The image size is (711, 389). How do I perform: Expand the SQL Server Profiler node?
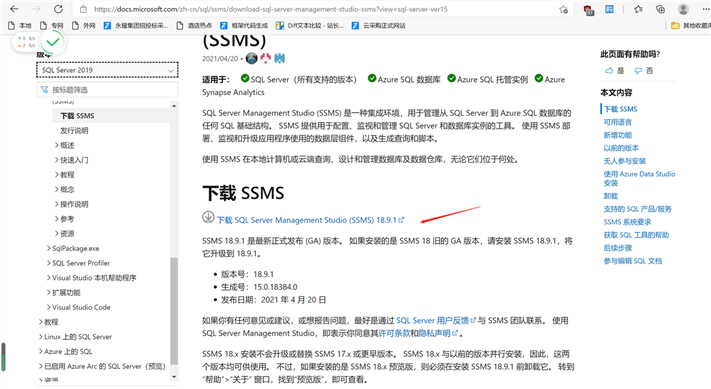pyautogui.click(x=78, y=263)
